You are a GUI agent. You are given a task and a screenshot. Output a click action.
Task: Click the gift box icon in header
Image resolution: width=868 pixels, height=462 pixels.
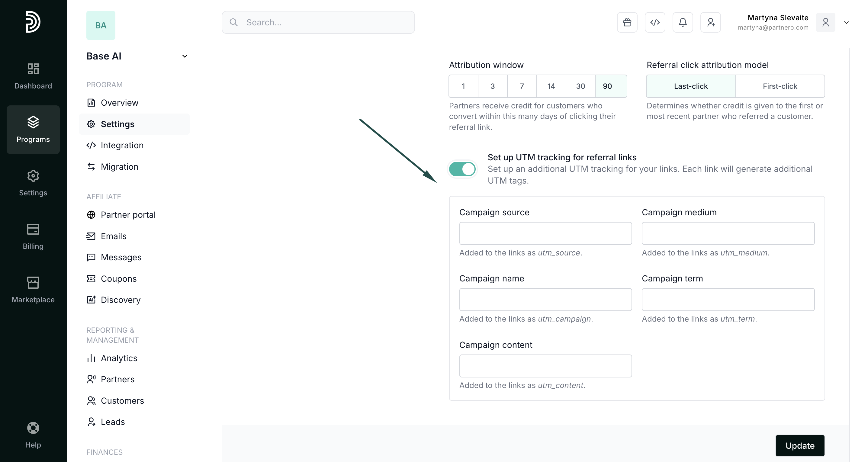pos(627,22)
